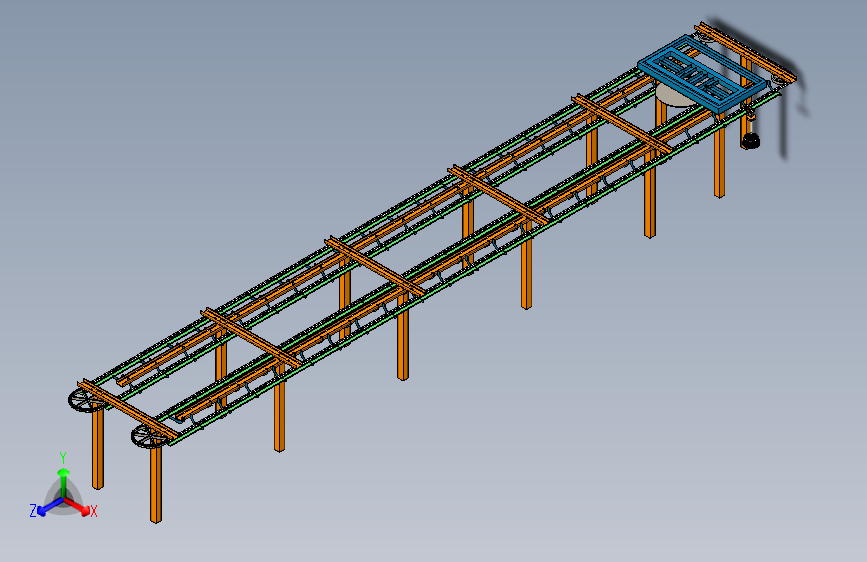Select the orange cross beam above the sprocket wheels

pos(127,410)
